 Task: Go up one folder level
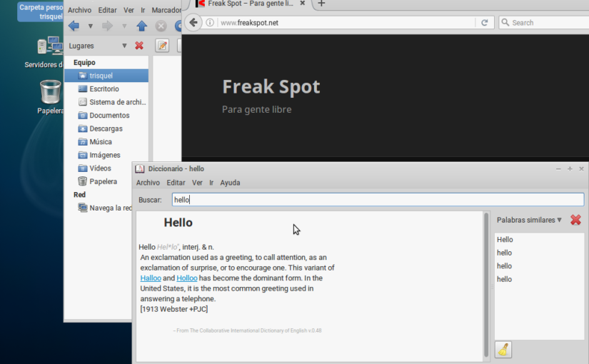(141, 26)
